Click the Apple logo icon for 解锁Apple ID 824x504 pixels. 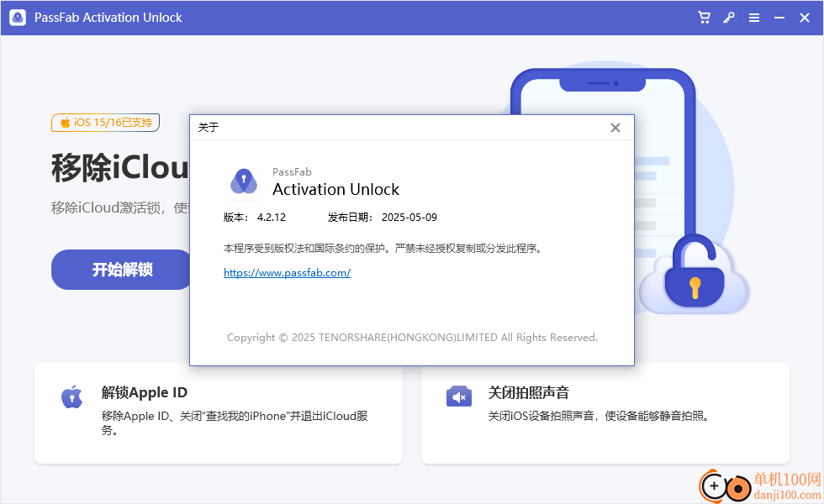pyautogui.click(x=72, y=396)
